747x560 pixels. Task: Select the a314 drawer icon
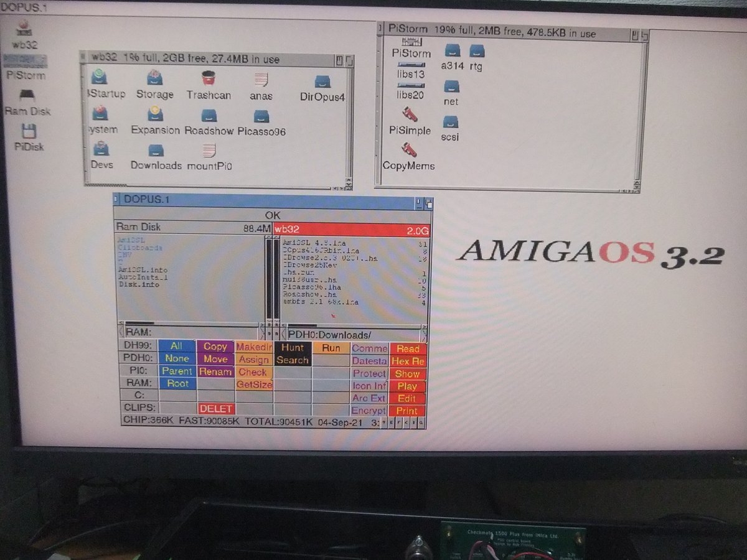tap(453, 50)
